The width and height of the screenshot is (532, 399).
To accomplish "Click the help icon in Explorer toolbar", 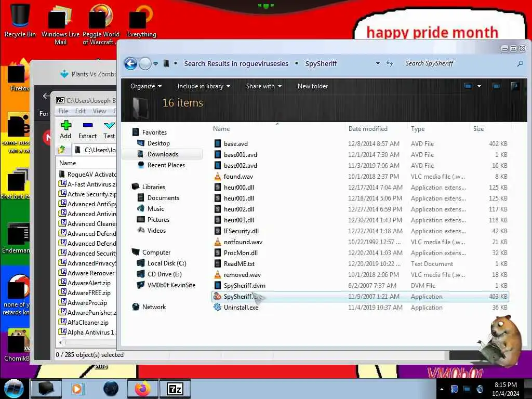I will click(515, 86).
